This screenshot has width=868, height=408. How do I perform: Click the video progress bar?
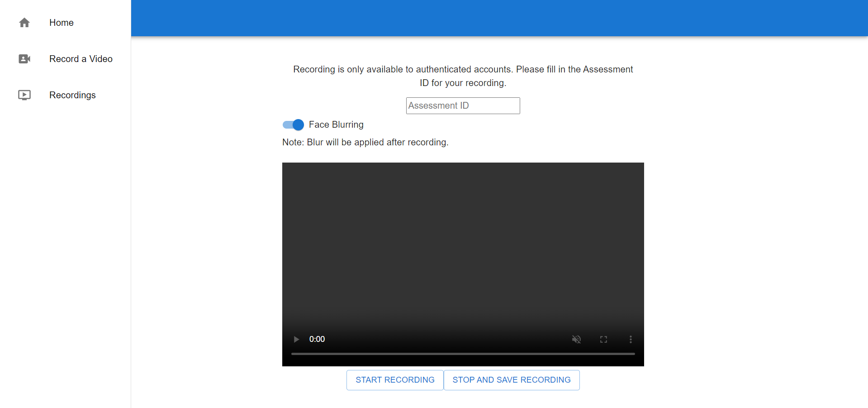463,354
